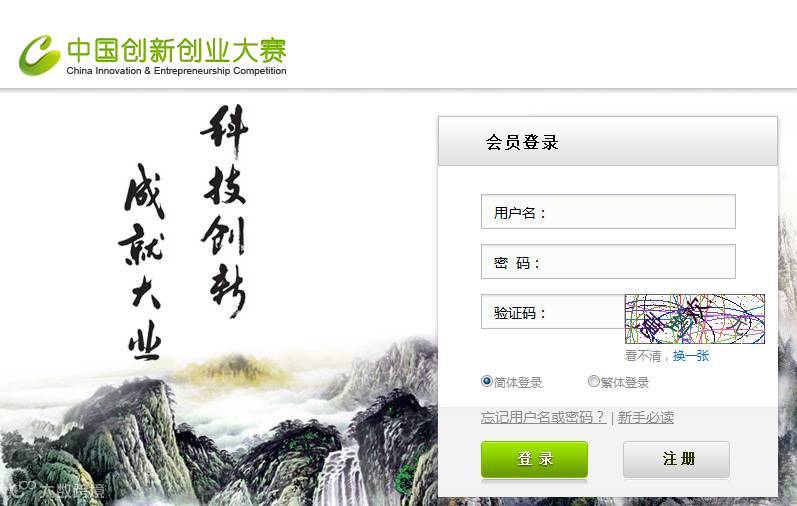Focus the 验证码 captcha input field

pos(553,312)
